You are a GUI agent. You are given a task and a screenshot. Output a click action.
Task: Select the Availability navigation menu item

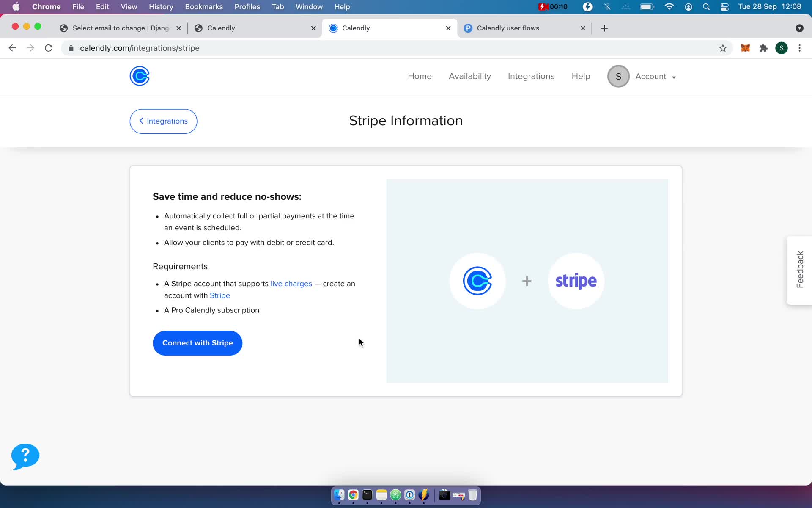point(469,76)
